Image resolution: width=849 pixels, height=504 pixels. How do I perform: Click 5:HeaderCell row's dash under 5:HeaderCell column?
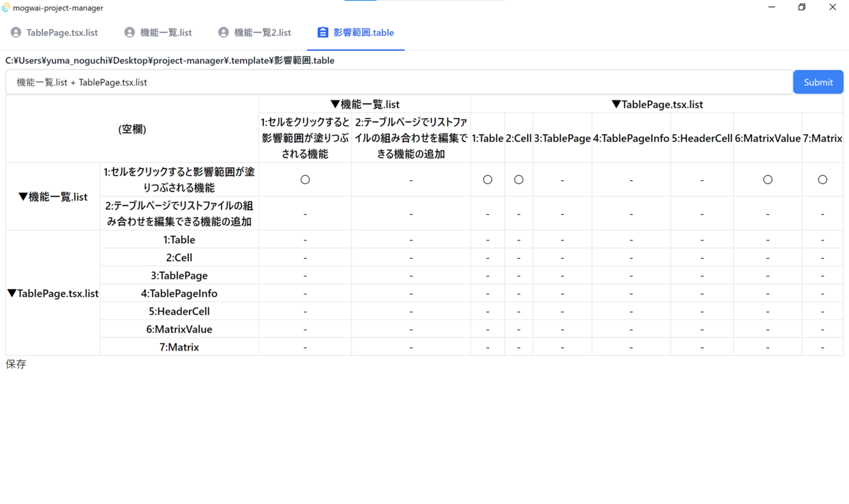coord(702,311)
